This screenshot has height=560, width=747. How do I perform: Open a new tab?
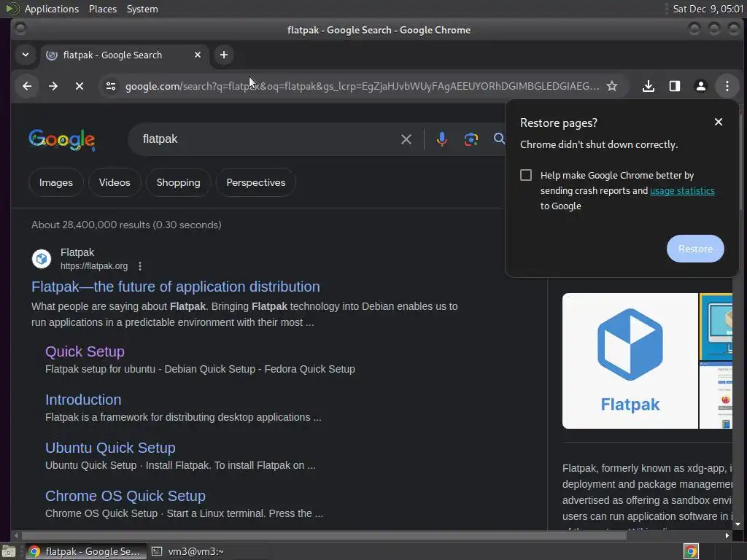coord(224,55)
